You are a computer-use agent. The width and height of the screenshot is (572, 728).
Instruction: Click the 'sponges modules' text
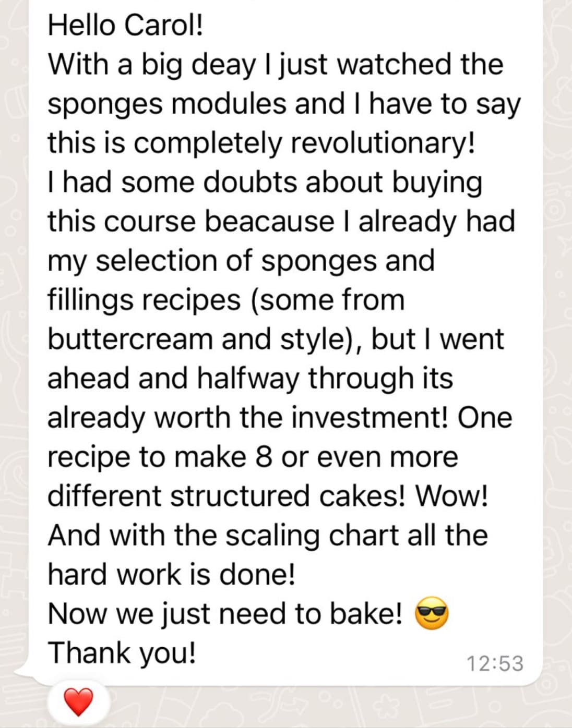[x=166, y=104]
